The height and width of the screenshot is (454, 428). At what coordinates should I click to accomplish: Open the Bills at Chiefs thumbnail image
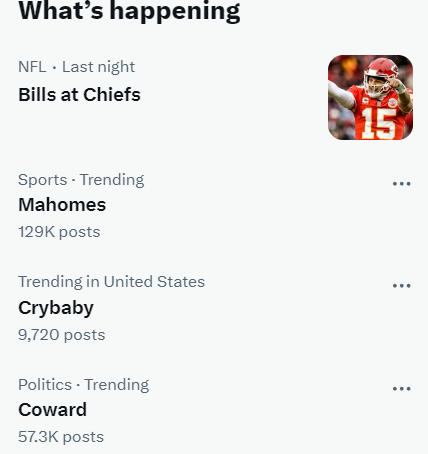click(370, 97)
